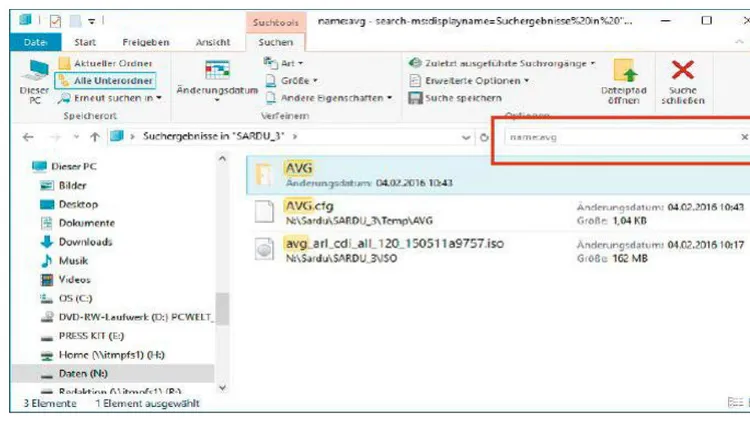Toggle Alle Unterordner search scope

pos(106,80)
